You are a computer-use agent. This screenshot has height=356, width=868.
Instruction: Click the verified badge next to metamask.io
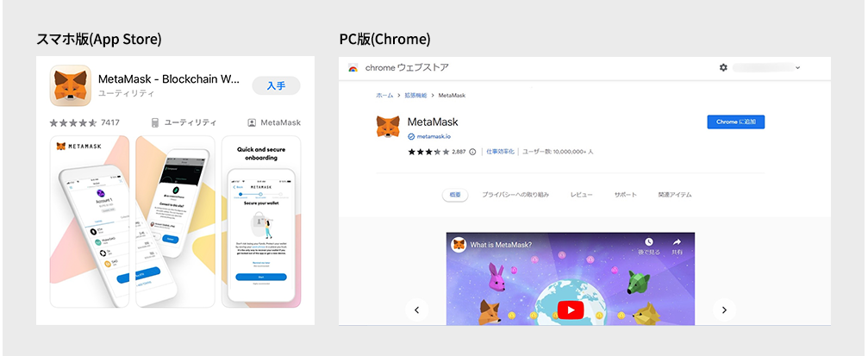(x=411, y=136)
